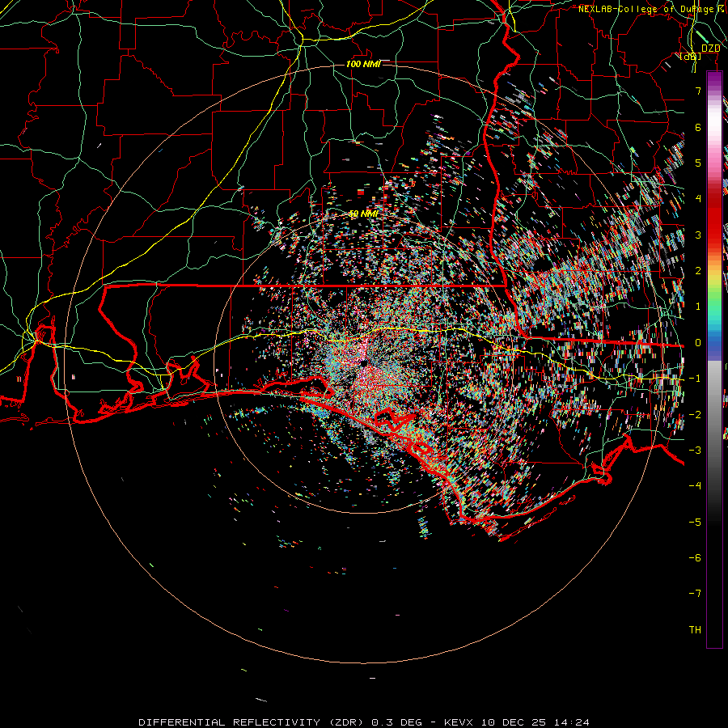Click the "10 DEC 25" date in caption
The height and width of the screenshot is (728, 728).
click(x=514, y=722)
